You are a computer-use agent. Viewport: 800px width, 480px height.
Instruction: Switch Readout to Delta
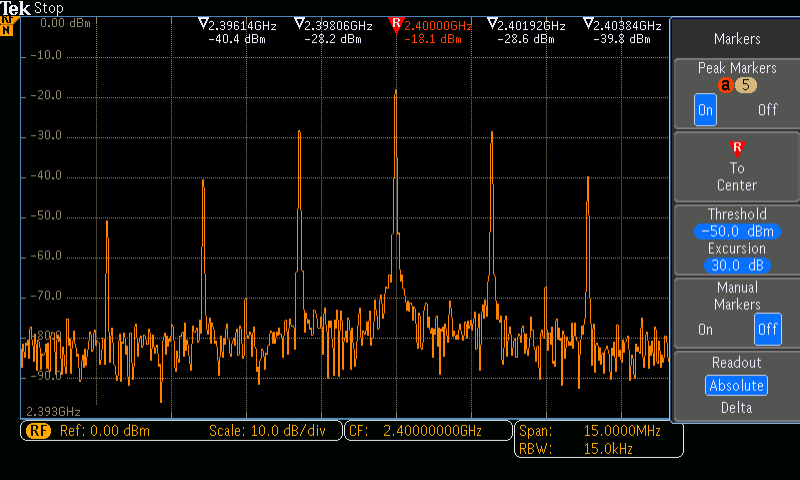(736, 407)
